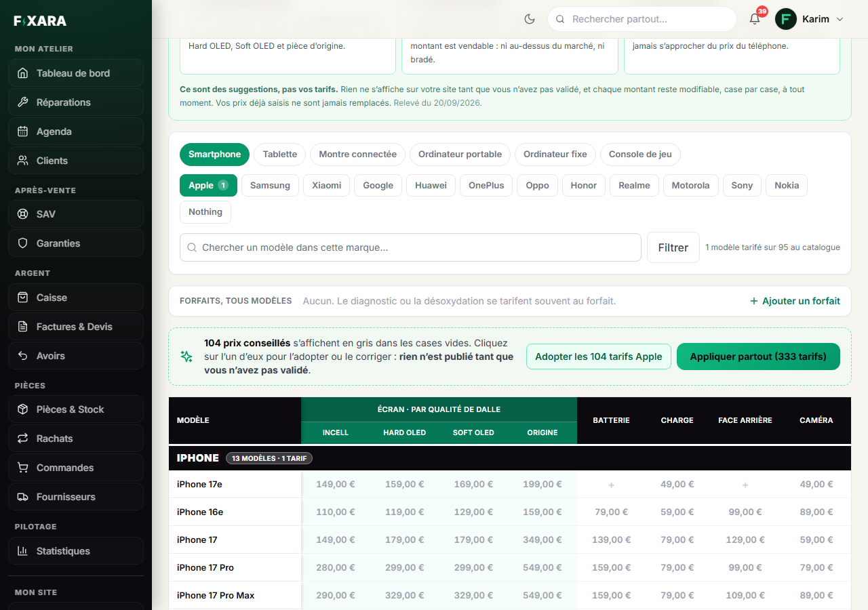Switch to the Montre connectée category

click(357, 155)
